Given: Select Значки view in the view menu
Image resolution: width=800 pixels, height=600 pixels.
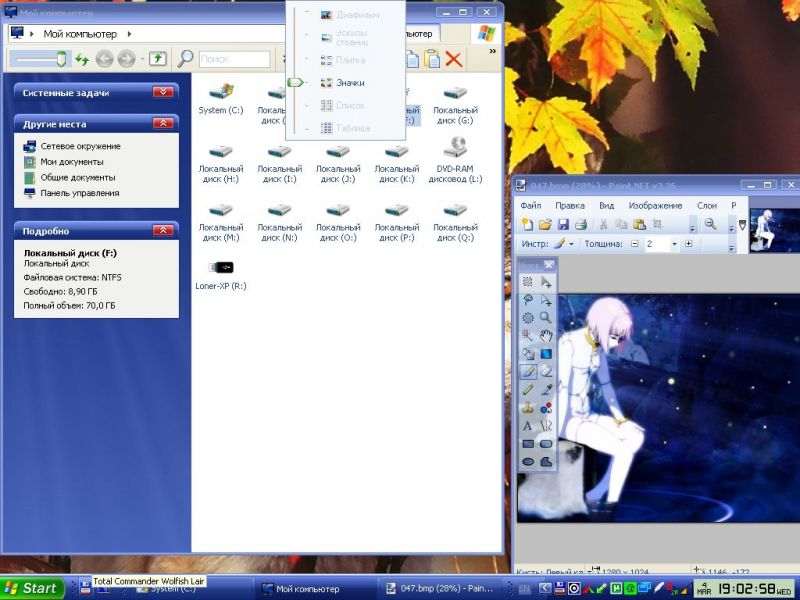Looking at the screenshot, I should 349,83.
